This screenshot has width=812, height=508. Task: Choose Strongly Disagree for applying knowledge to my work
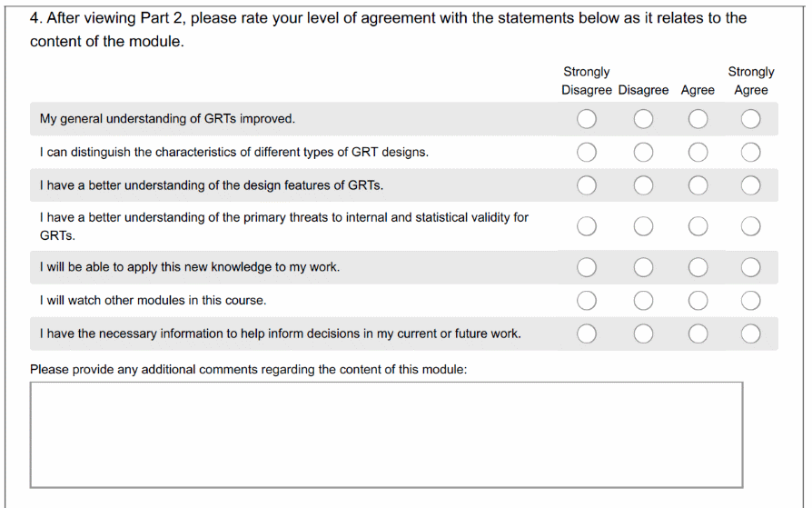pos(587,267)
